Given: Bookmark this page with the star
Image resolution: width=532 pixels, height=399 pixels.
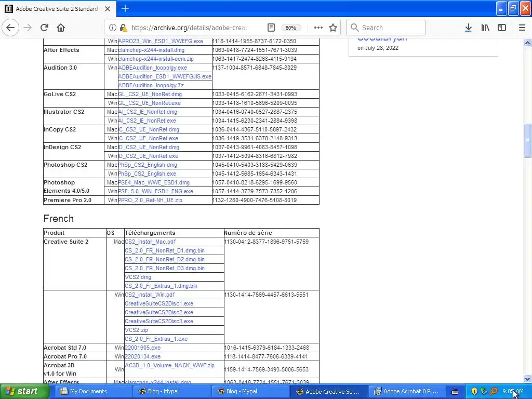Looking at the screenshot, I should click(x=333, y=28).
